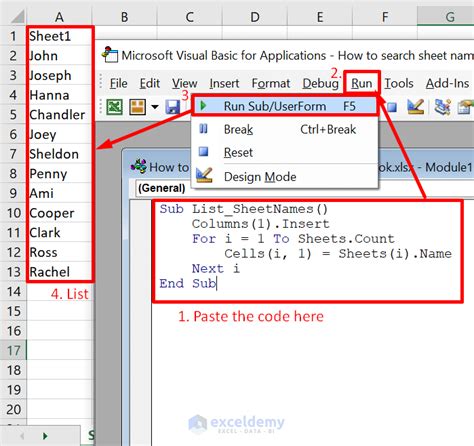Select cell containing Penny
The width and height of the screenshot is (474, 446).
(x=59, y=174)
